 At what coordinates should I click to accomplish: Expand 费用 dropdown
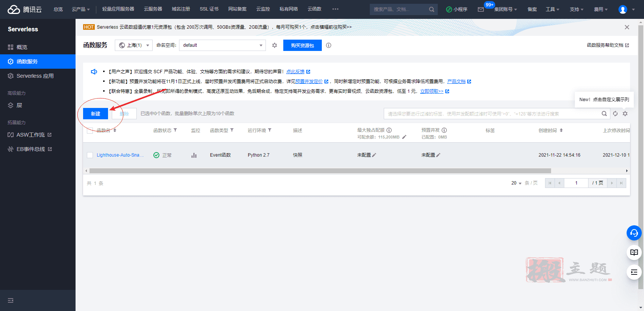(x=601, y=9)
